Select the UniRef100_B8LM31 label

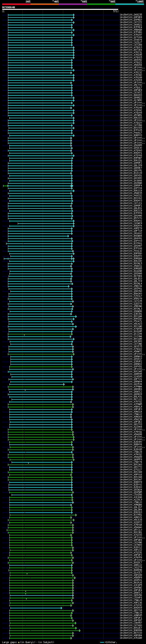[x=131, y=397]
